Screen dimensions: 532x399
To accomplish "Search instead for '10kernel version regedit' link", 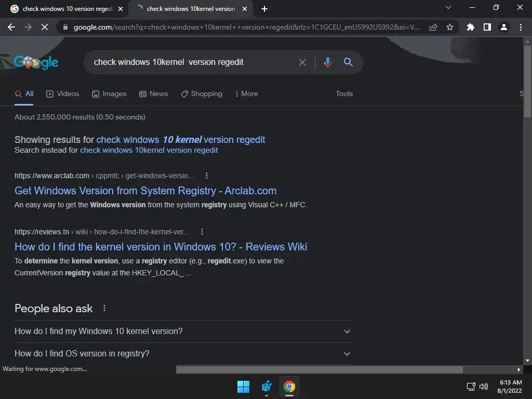I will (149, 150).
